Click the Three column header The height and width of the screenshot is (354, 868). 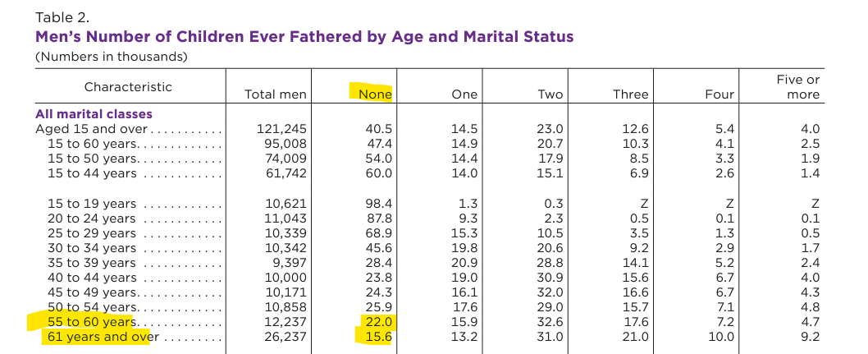coord(631,94)
